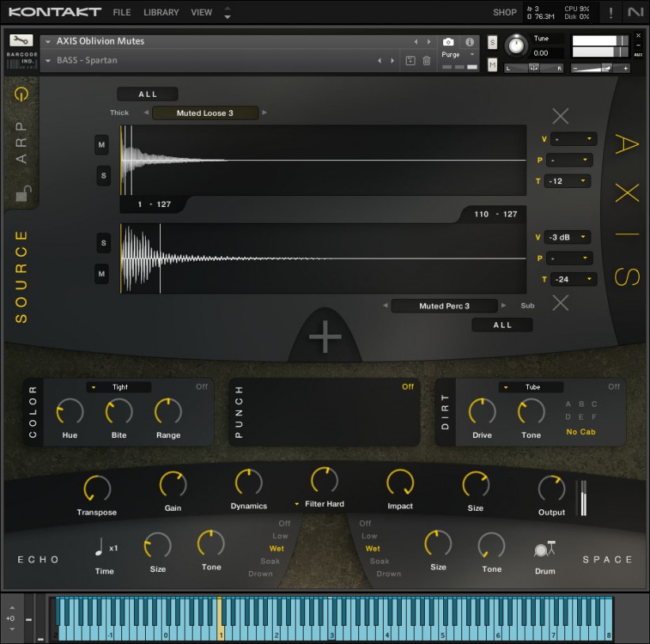
Task: Go to next instrument arrow for AXIS Oblivion Mutes
Action: [x=429, y=42]
